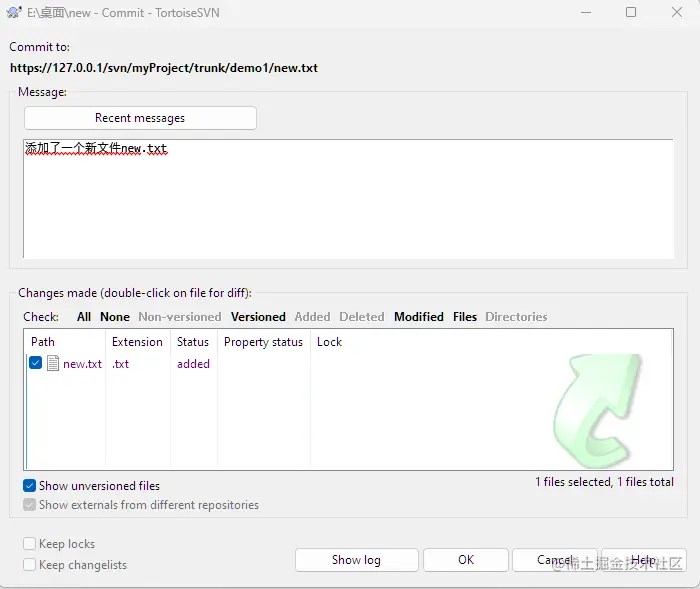
Task: Toggle Show externals from different repositories
Action: click(29, 505)
